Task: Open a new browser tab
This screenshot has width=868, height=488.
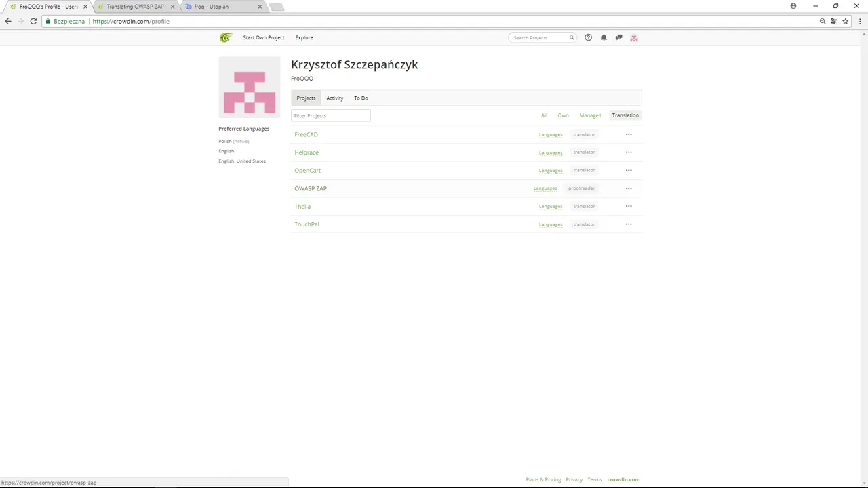Action: 276,7
